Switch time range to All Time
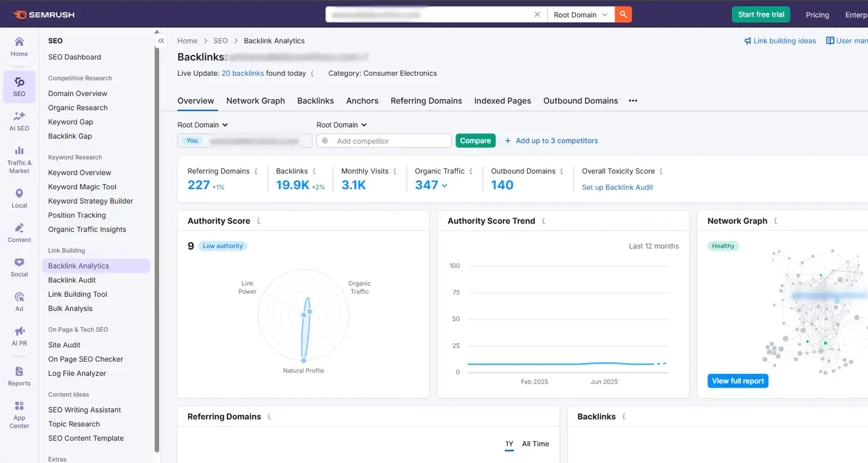 pyautogui.click(x=535, y=444)
